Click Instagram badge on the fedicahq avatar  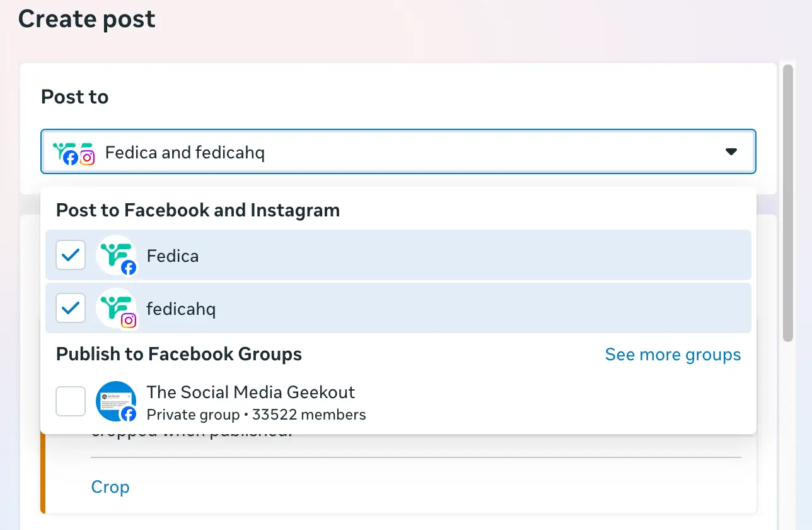tap(129, 321)
